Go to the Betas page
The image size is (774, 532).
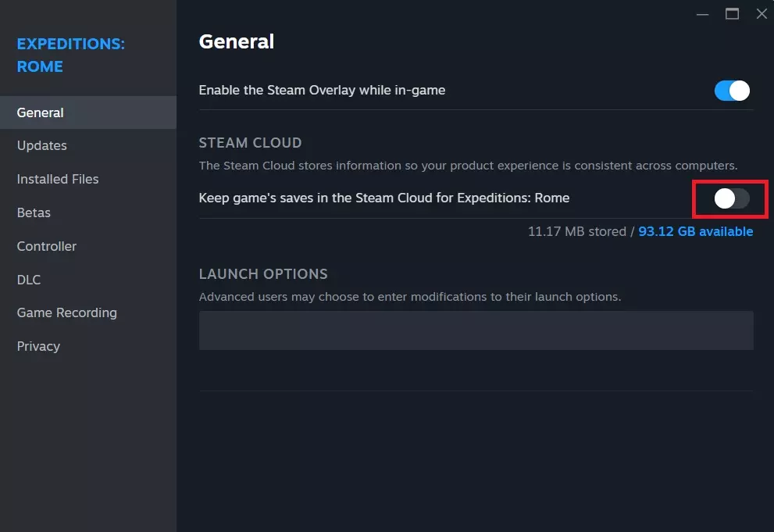tap(34, 212)
